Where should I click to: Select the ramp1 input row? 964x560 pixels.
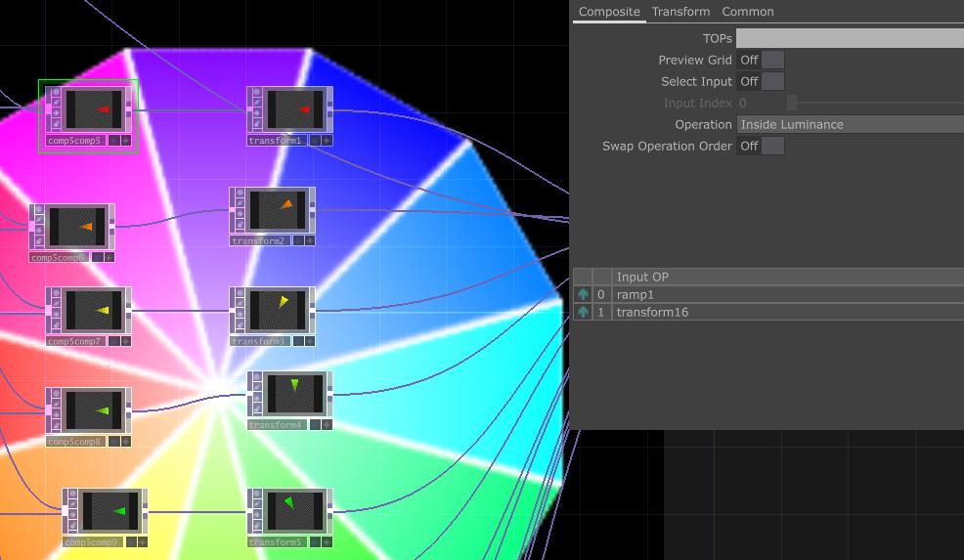[768, 294]
